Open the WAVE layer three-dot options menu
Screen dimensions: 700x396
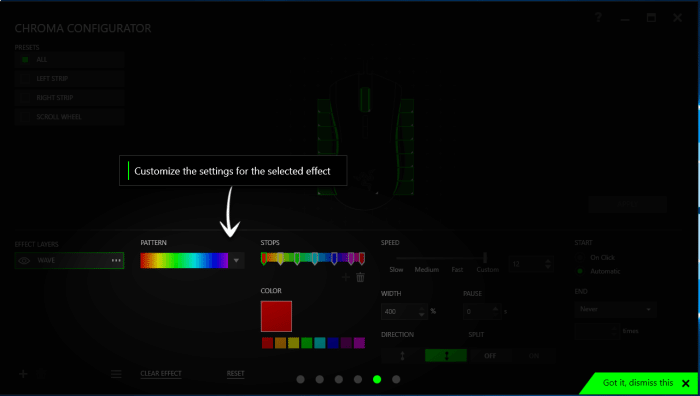[116, 260]
